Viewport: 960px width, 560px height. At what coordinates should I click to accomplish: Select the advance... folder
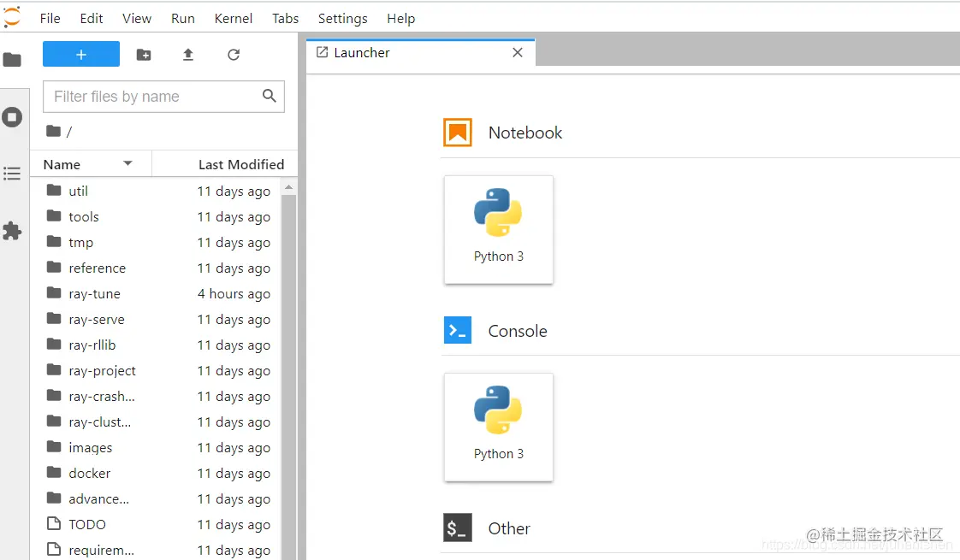tap(156, 499)
